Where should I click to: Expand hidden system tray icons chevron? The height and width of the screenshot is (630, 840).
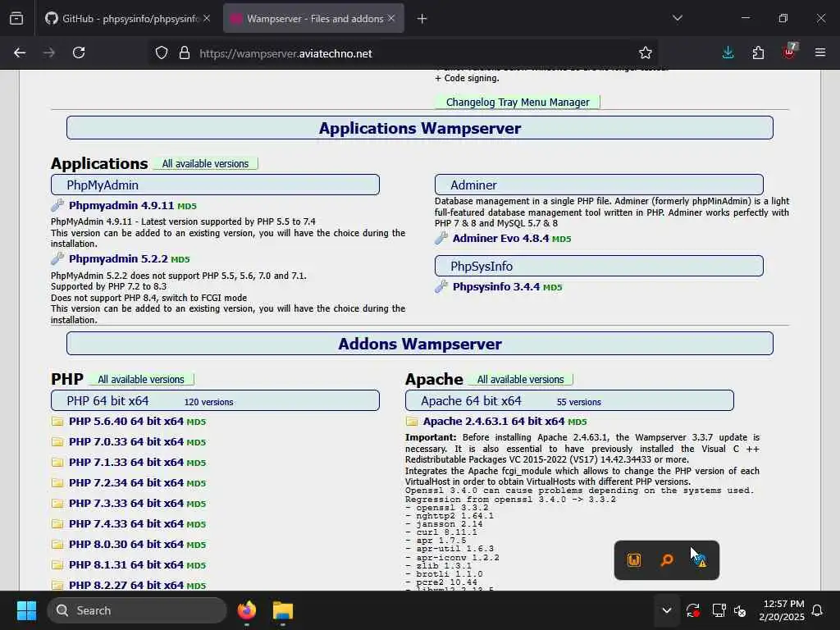pos(666,610)
